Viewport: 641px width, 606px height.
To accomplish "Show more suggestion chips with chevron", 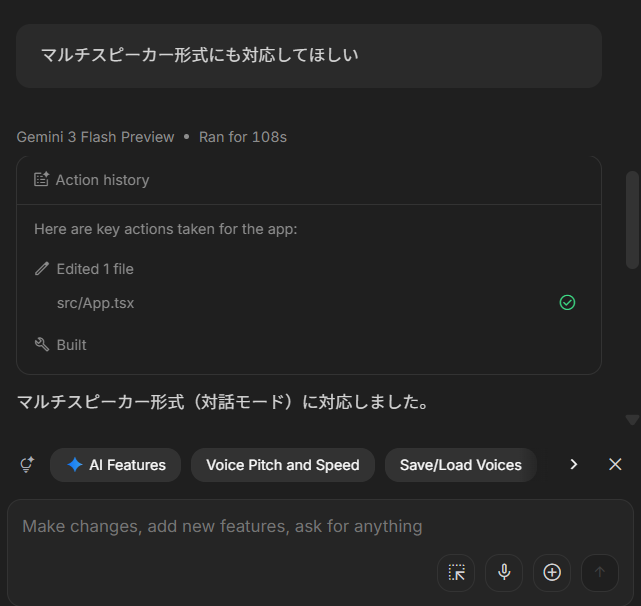I will [x=574, y=464].
